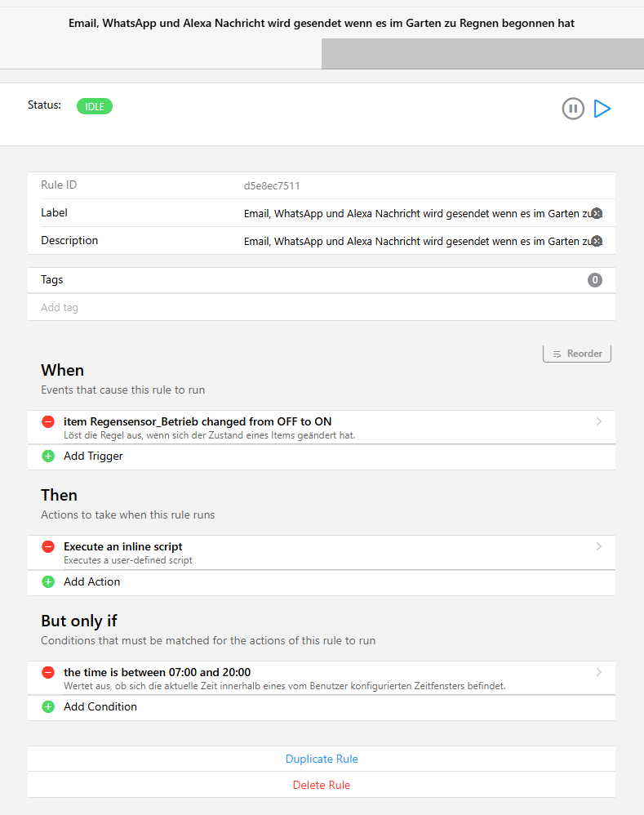Remove the Regensensor_Betrieb trigger
The image size is (644, 815).
(x=48, y=422)
